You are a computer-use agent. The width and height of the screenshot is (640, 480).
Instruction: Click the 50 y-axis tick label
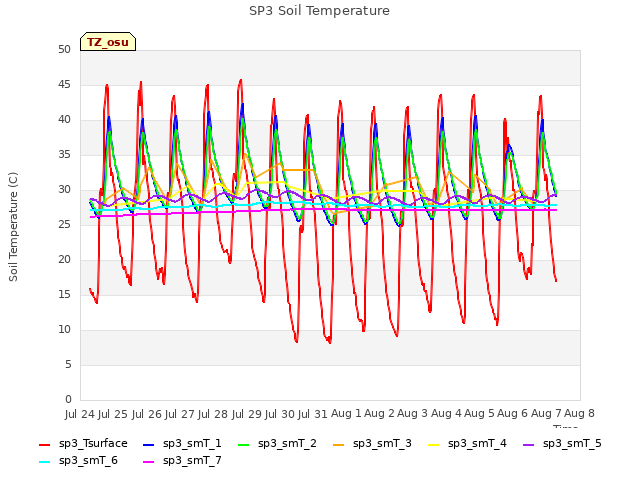tap(64, 50)
